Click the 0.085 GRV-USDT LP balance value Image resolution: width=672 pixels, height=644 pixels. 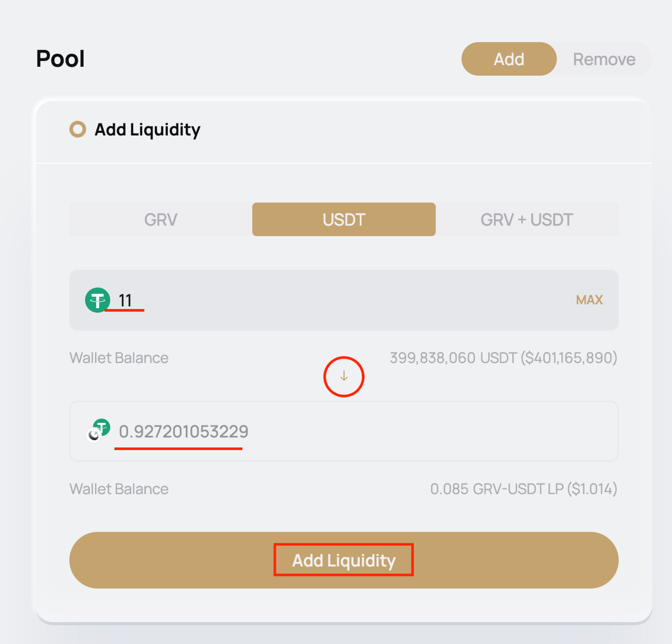pyautogui.click(x=523, y=489)
